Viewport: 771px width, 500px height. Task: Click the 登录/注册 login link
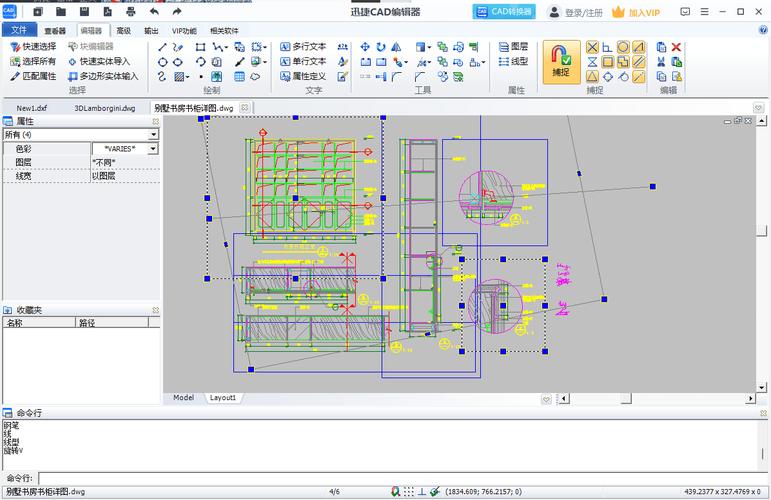click(x=583, y=13)
